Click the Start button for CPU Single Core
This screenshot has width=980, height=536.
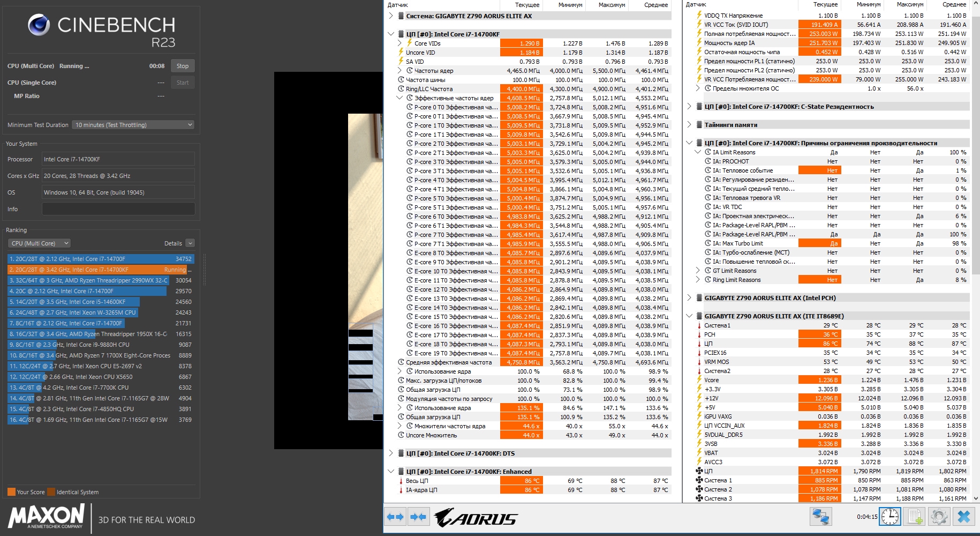click(183, 83)
